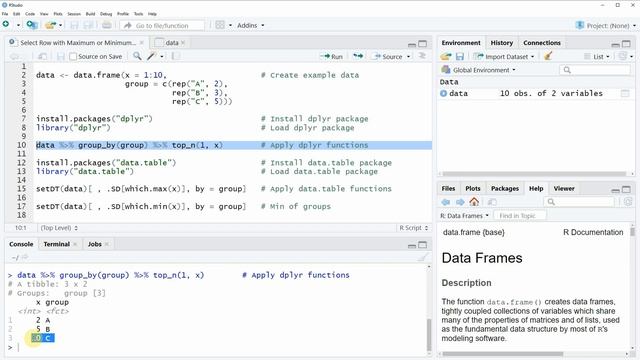Open the R Script file type selector
The image size is (640, 360).
(x=413, y=228)
